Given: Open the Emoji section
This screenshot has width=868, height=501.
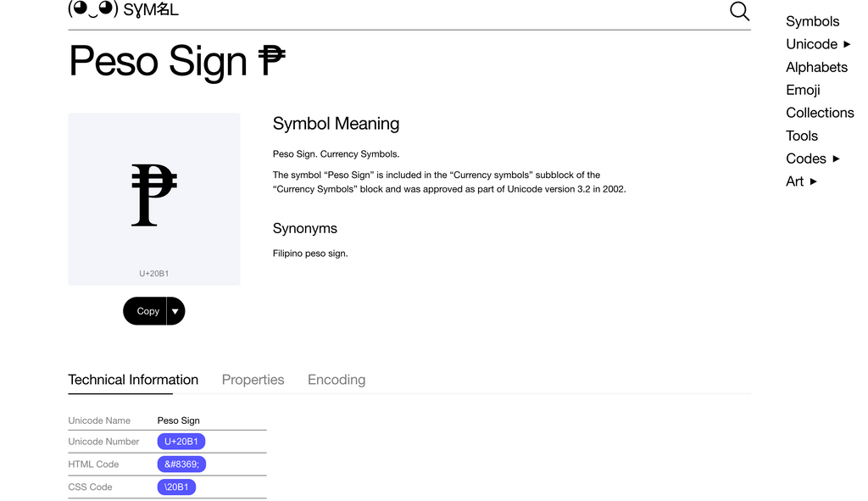Looking at the screenshot, I should click(803, 89).
